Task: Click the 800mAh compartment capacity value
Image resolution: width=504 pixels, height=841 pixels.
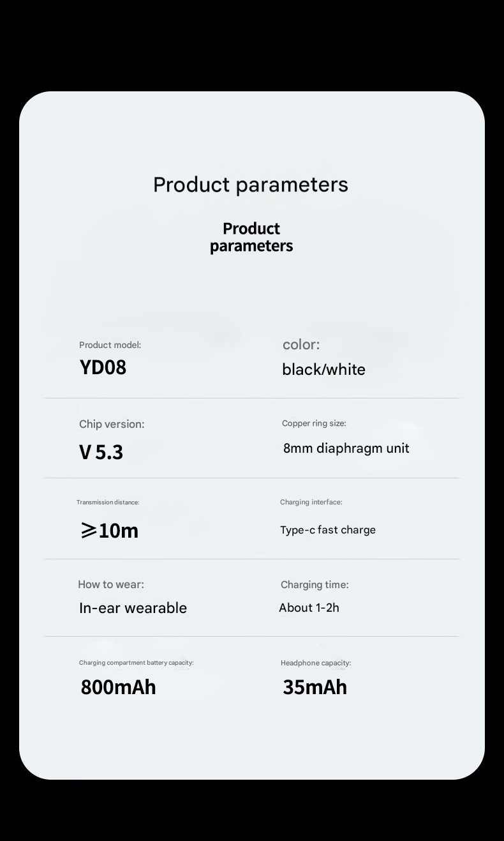Action: (118, 687)
